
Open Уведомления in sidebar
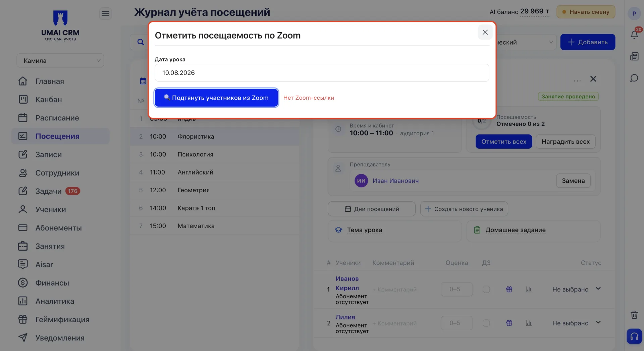60,338
